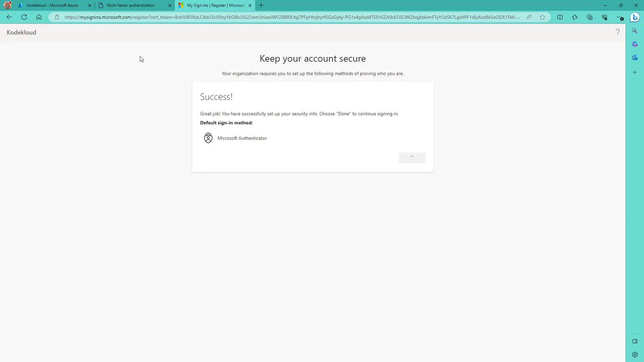Click the Kodekloud organization name
Screen dimensions: 644x362
22,32
